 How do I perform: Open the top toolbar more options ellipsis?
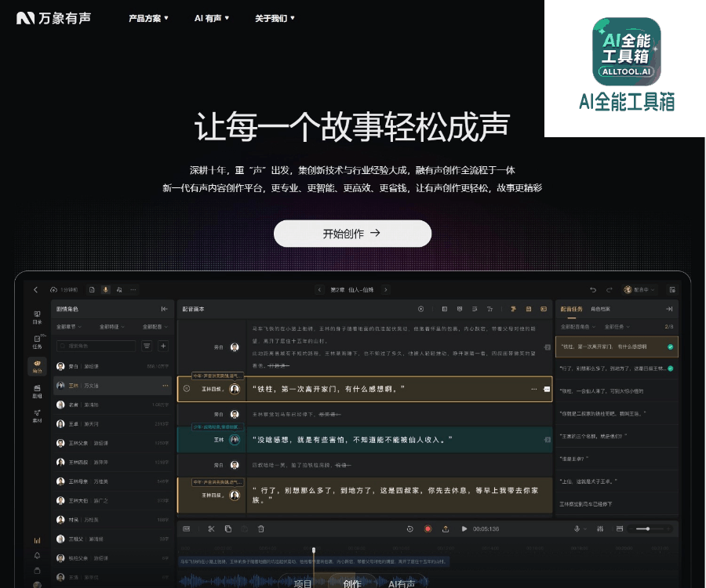click(133, 290)
